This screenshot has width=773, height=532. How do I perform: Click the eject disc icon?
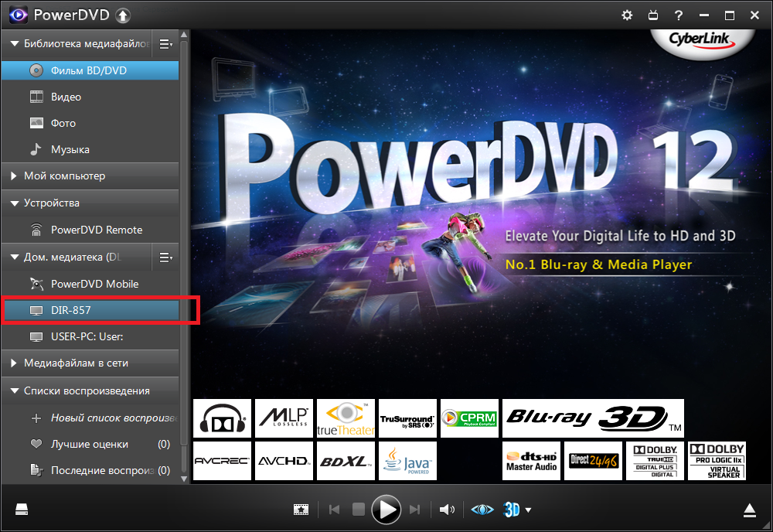click(749, 510)
